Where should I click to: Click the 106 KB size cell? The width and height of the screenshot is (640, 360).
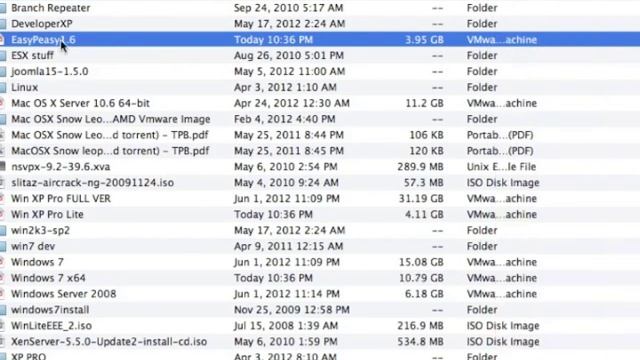pyautogui.click(x=427, y=135)
